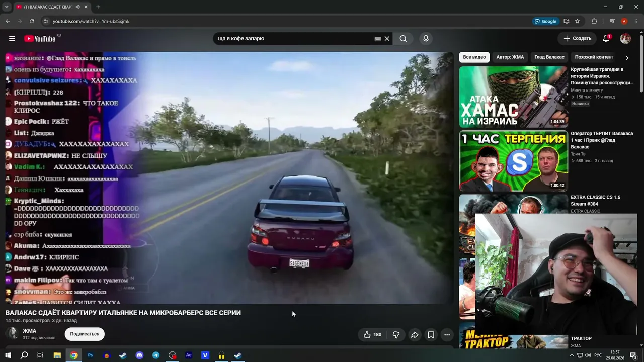
Task: Switch the РУС input language
Action: (x=598, y=355)
